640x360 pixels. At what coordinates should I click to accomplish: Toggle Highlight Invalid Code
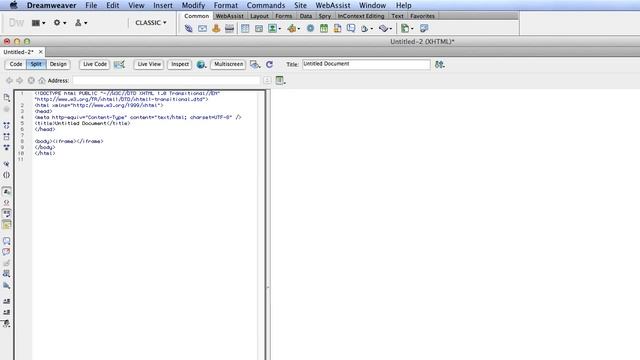pyautogui.click(x=7, y=202)
